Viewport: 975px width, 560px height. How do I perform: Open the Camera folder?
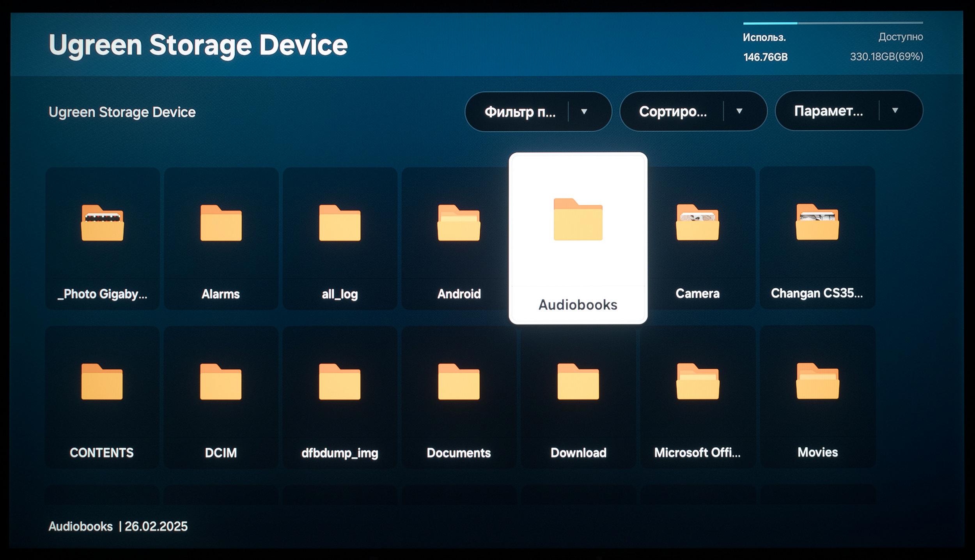[x=697, y=238]
